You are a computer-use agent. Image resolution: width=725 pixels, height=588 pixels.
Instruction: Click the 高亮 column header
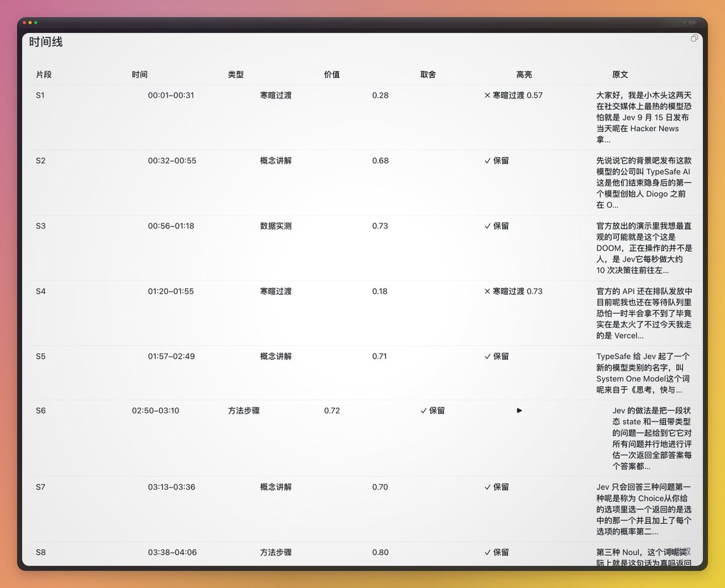click(x=524, y=75)
